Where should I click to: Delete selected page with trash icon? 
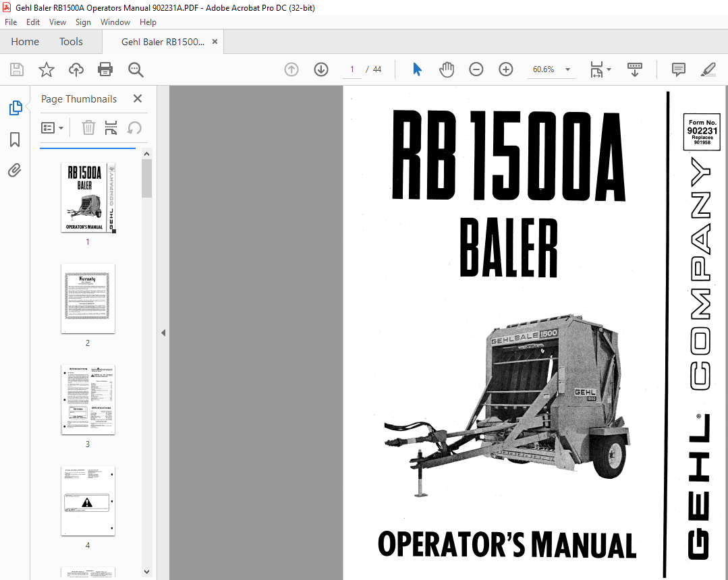pos(88,127)
